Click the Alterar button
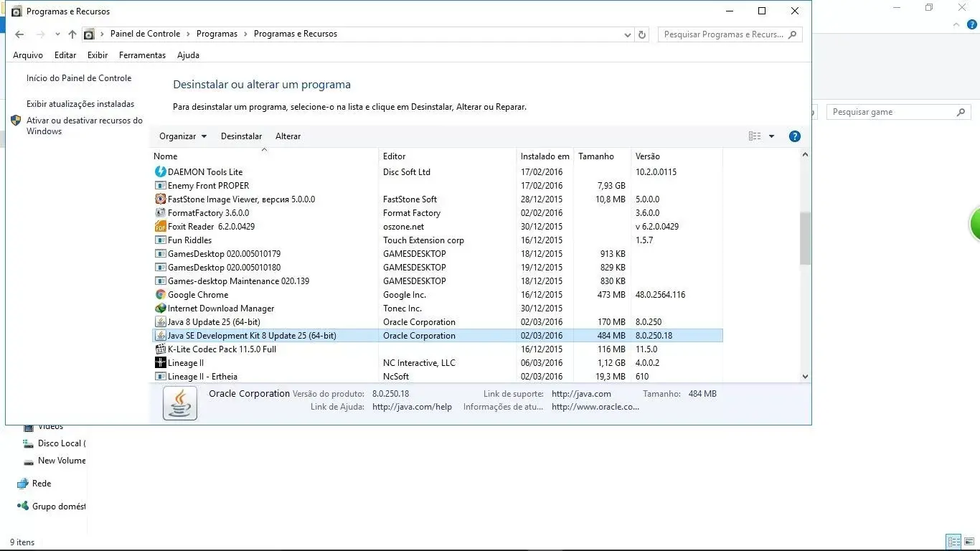 click(288, 136)
